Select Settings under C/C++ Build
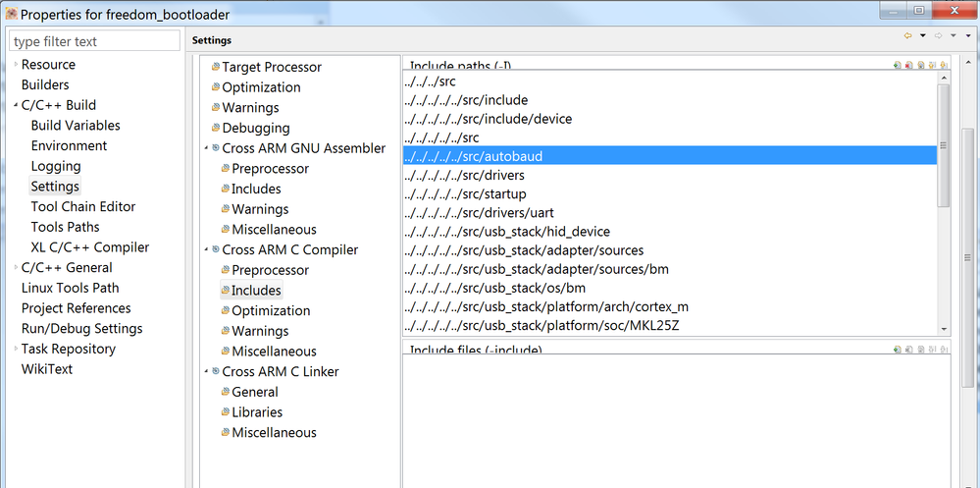980x488 pixels. click(x=55, y=187)
